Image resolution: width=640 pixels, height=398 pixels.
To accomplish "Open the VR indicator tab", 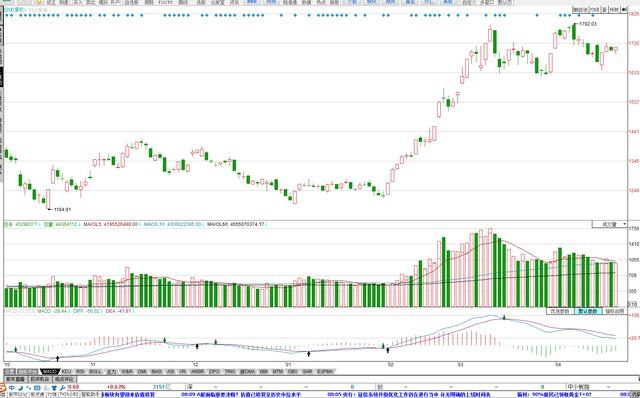I will click(182, 371).
